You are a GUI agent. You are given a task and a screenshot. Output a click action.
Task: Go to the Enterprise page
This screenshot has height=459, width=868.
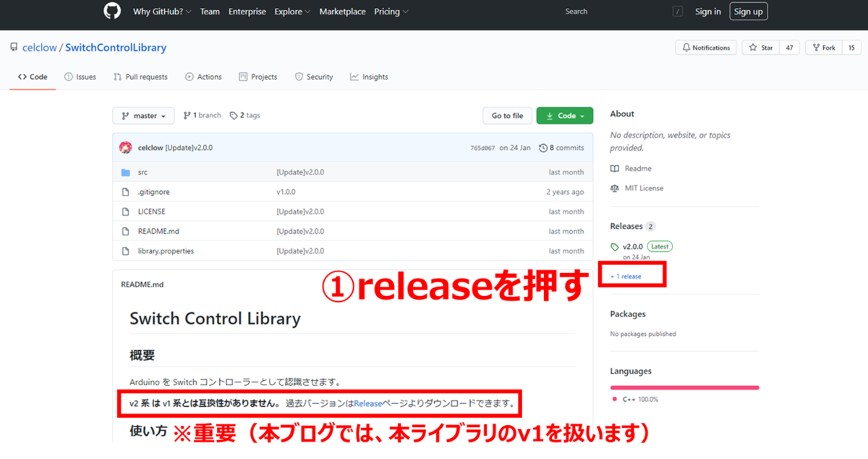pos(247,12)
